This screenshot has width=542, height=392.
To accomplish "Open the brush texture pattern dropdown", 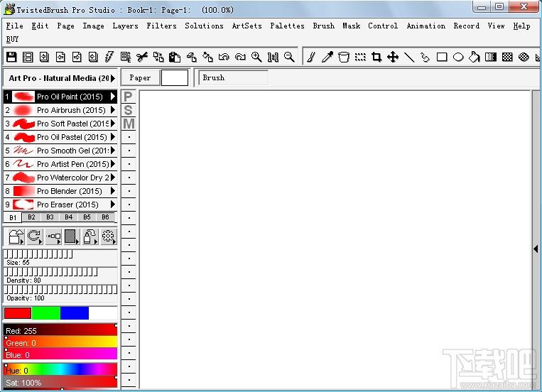I will coord(72,236).
